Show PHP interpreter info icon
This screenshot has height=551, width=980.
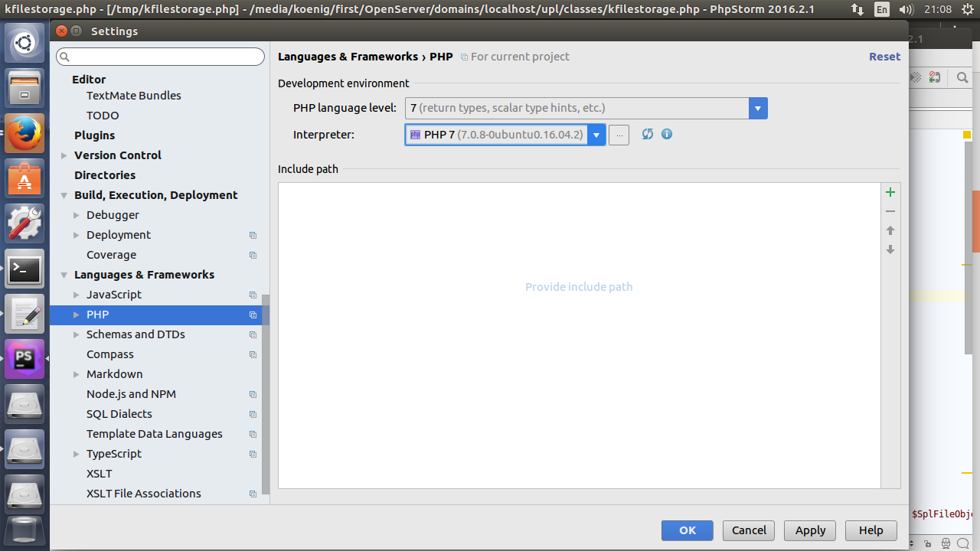[x=667, y=134]
